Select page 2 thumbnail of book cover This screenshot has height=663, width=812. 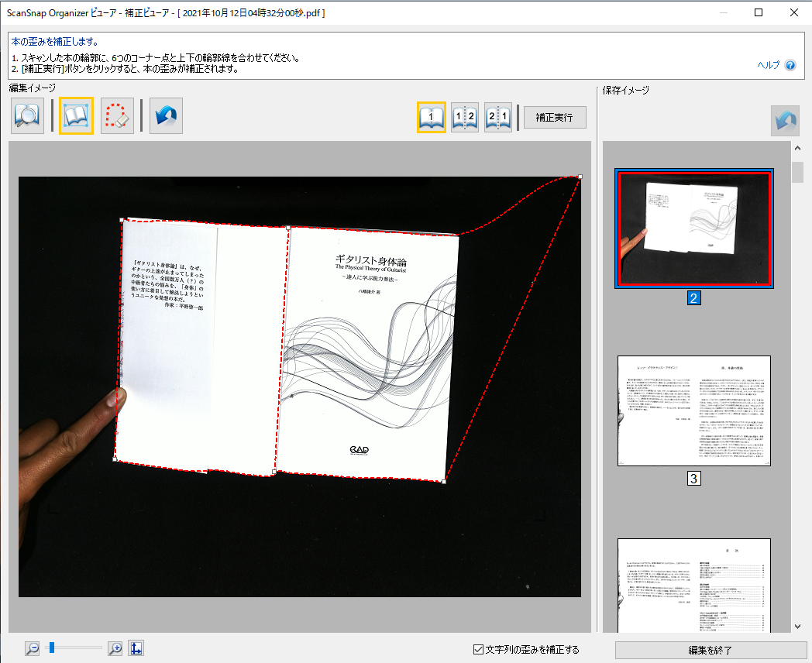[694, 228]
